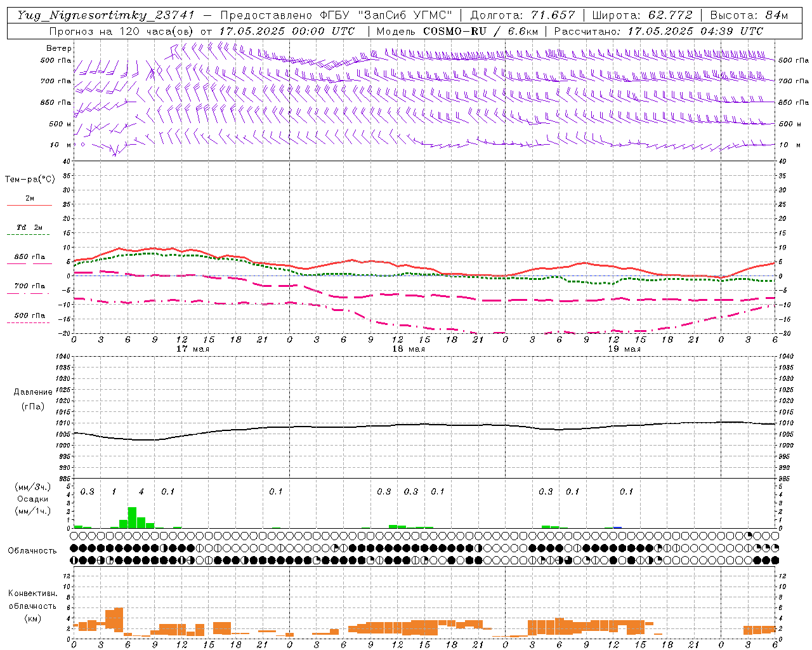812x650 pixels.
Task: Click the forecast start text 17.05.2025 00:00 UTC
Action: click(x=287, y=31)
